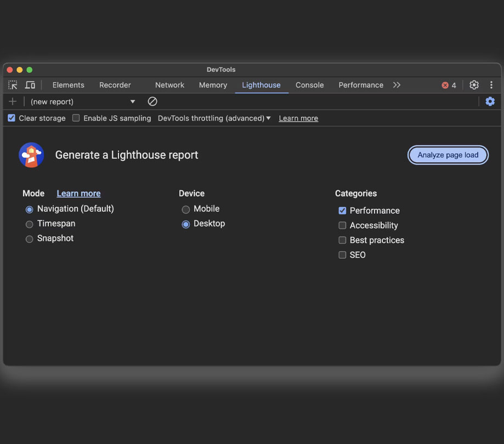Select Mobile device
Image resolution: width=504 pixels, height=444 pixels.
click(x=186, y=209)
